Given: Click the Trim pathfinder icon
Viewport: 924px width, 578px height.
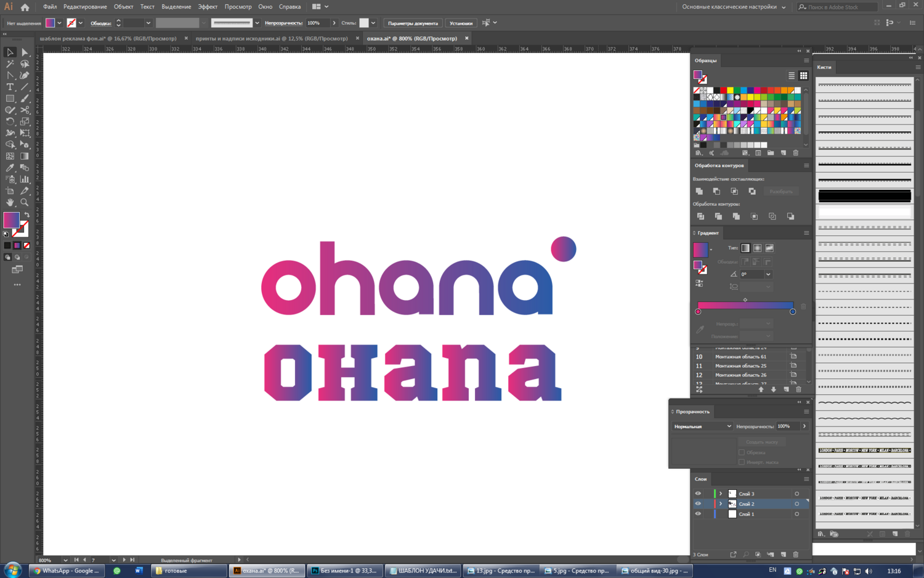Looking at the screenshot, I should 718,216.
